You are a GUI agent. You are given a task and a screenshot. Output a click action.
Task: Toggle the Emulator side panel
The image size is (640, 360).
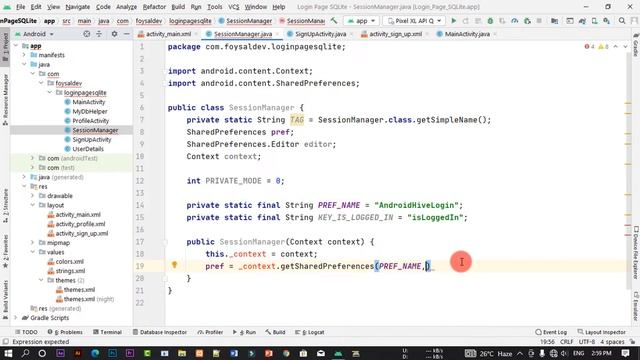coord(636,306)
